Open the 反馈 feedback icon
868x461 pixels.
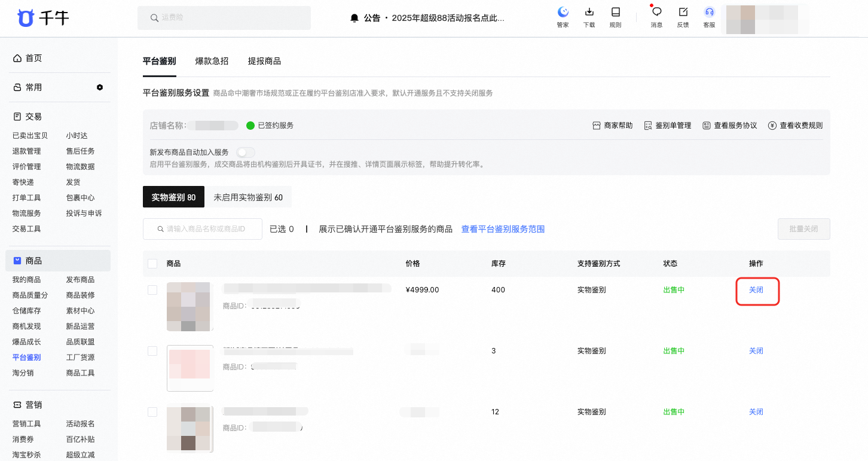tap(683, 12)
